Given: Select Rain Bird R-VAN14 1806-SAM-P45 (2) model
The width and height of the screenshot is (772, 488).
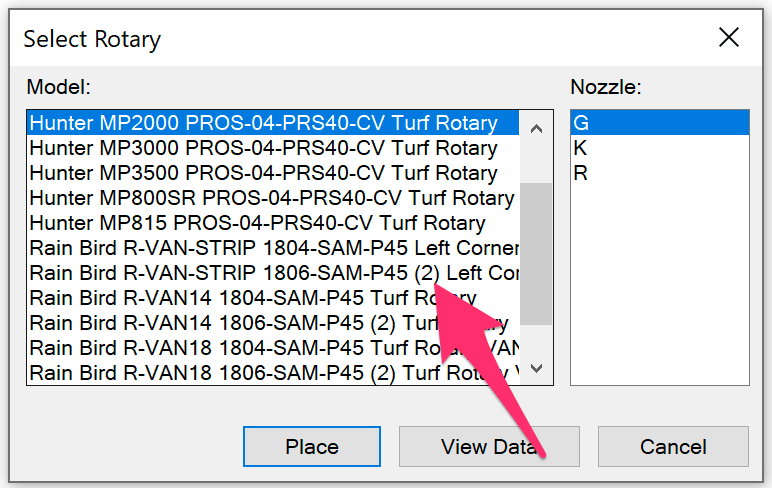Looking at the screenshot, I should [x=273, y=323].
